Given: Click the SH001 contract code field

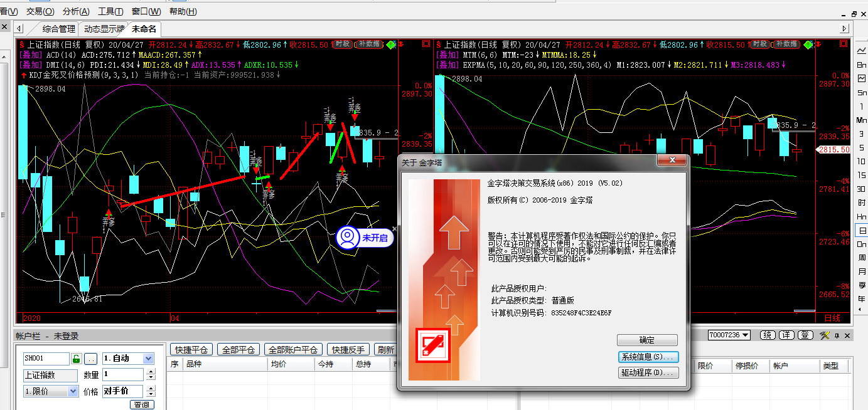Looking at the screenshot, I should 46,359.
